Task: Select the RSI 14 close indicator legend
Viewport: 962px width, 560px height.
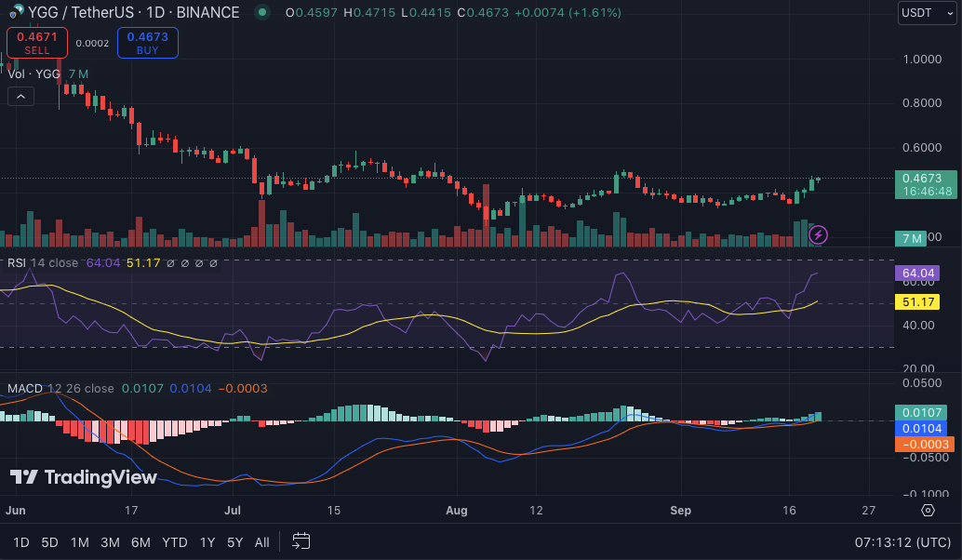Action: (x=43, y=263)
